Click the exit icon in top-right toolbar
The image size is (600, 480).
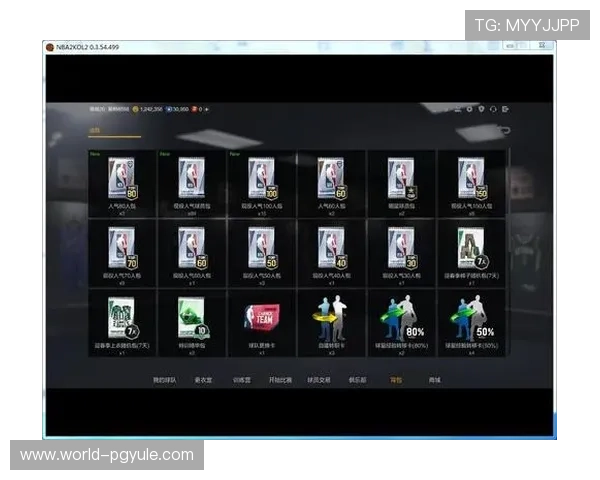[x=506, y=108]
